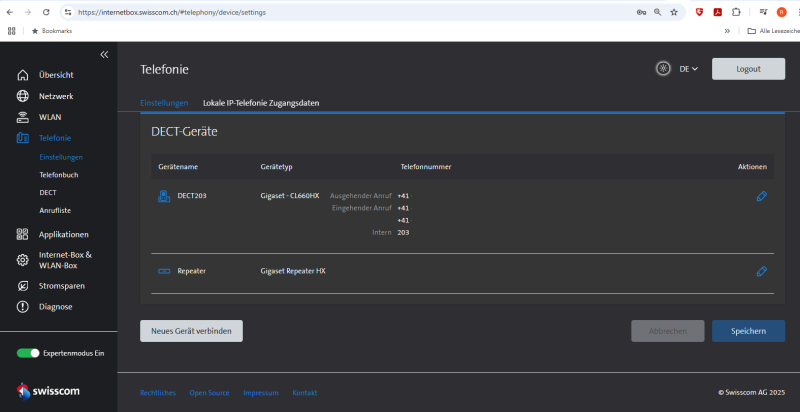The width and height of the screenshot is (800, 412).
Task: Click the edit pencil for Repeater
Action: pos(761,271)
